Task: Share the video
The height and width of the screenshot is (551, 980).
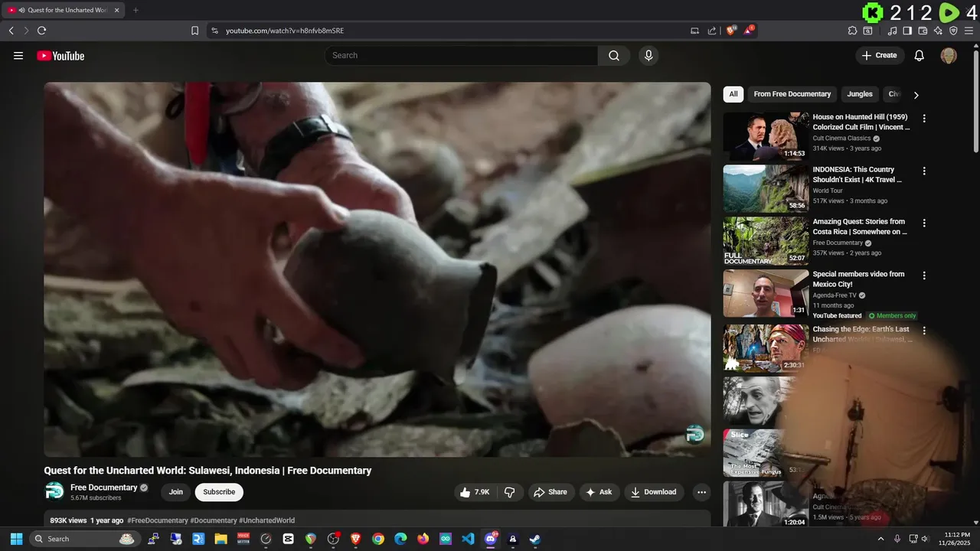Action: tap(550, 492)
